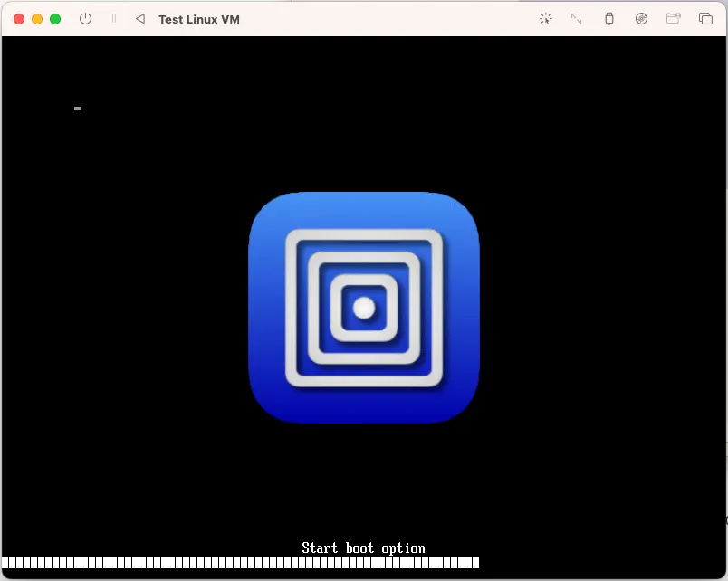Restart the VM with the triangle icon
The image size is (728, 581).
click(139, 19)
